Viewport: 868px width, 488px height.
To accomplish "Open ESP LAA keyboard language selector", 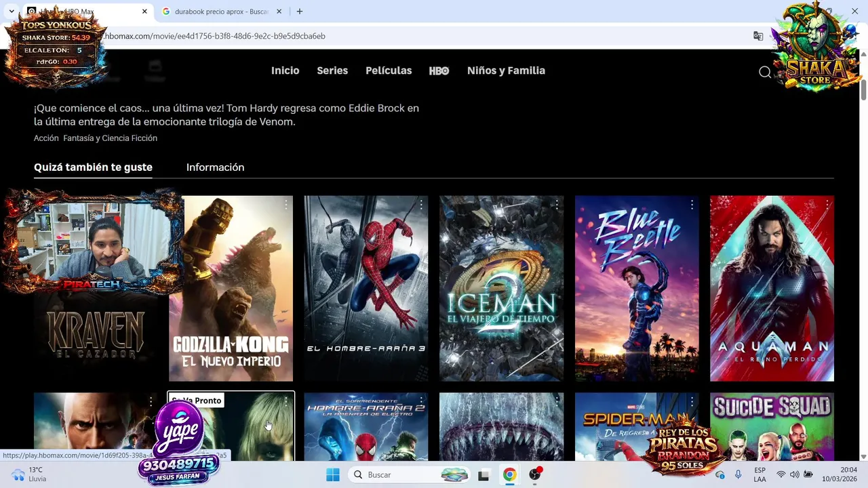I will (x=759, y=474).
